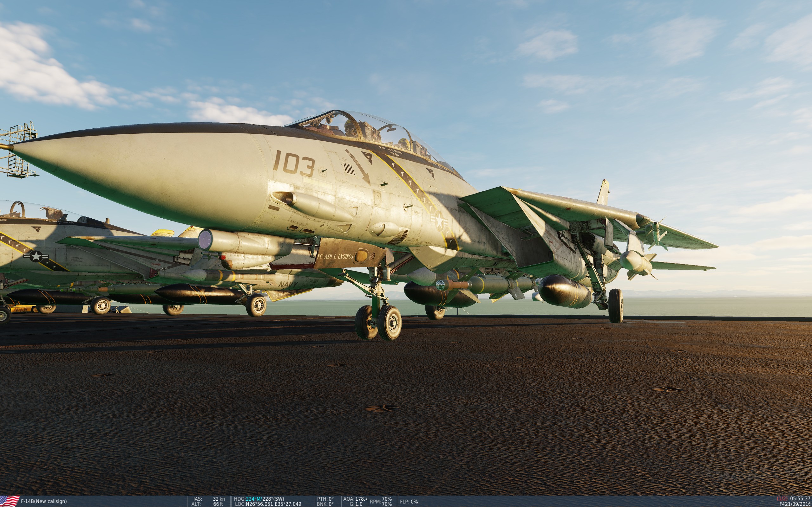Click the 21/09/2016 mission date
The height and width of the screenshot is (507, 812).
click(798, 504)
